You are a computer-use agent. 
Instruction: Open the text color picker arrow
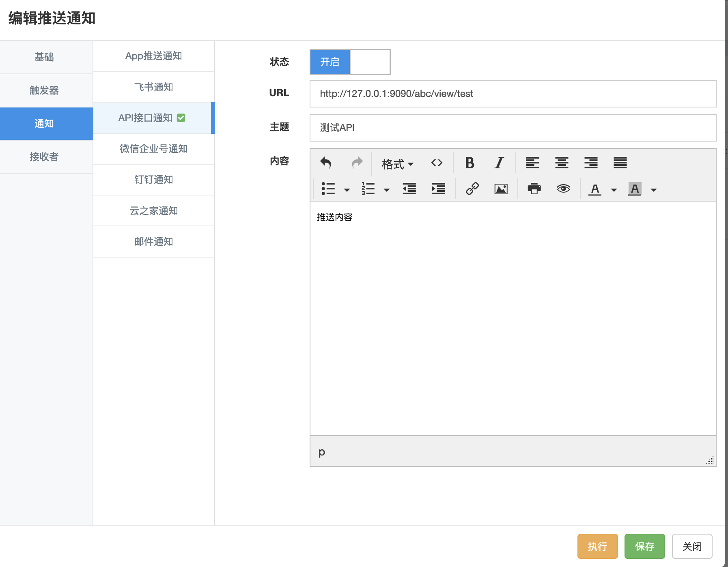pos(614,190)
